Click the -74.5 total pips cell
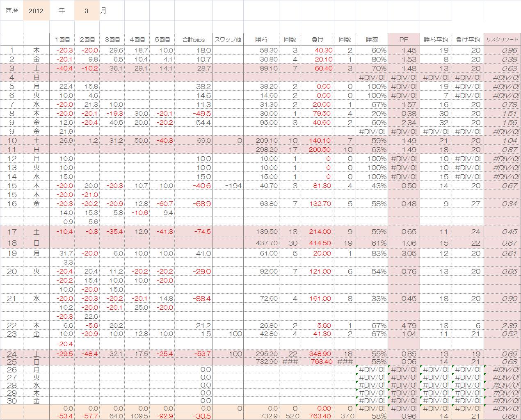This screenshot has height=420, width=521. coord(193,232)
